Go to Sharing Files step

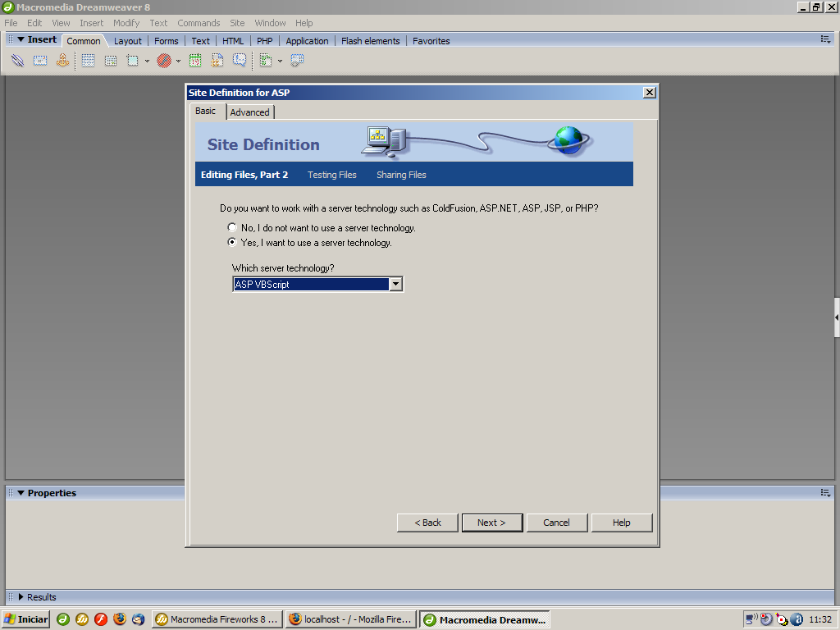pos(401,175)
